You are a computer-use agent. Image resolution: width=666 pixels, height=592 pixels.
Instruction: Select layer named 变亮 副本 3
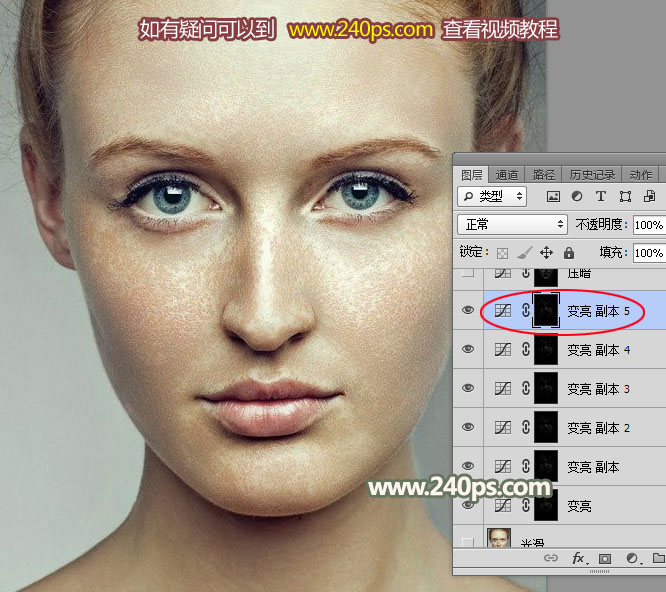(x=599, y=389)
